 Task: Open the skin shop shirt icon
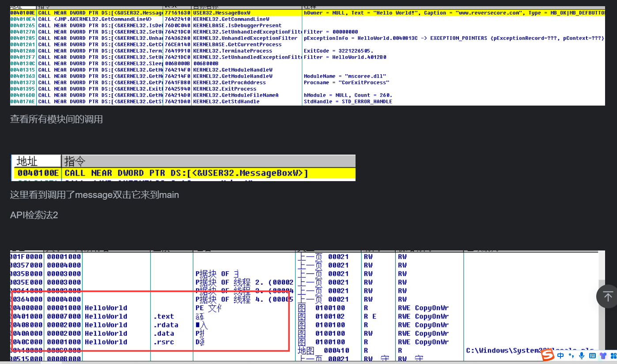603,356
